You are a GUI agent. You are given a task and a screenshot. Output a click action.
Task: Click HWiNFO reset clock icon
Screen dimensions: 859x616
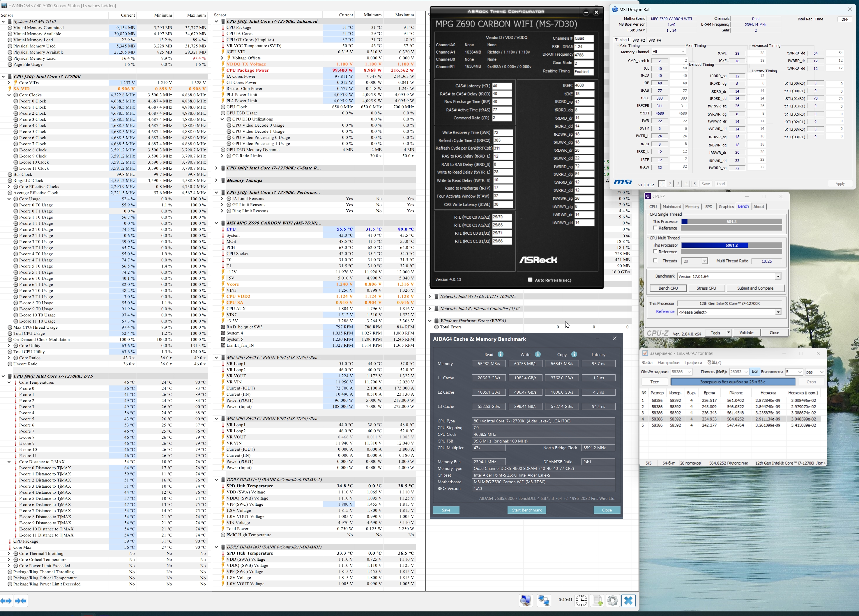(x=581, y=601)
